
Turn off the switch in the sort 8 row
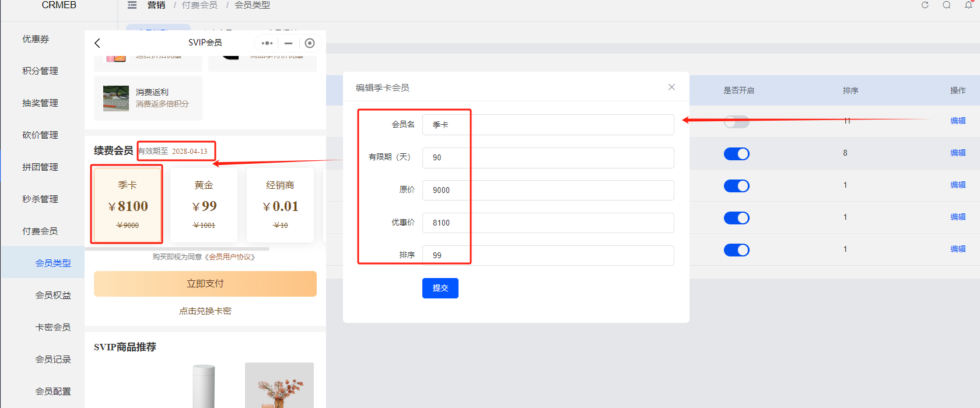pos(737,154)
